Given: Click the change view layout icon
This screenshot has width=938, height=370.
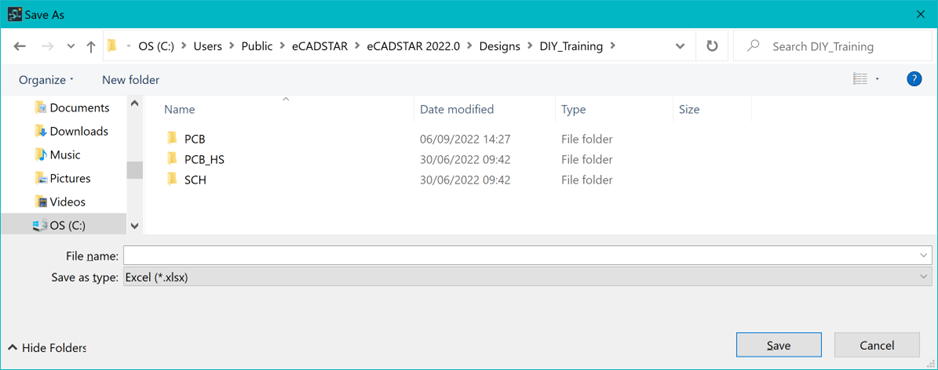Looking at the screenshot, I should 860,79.
